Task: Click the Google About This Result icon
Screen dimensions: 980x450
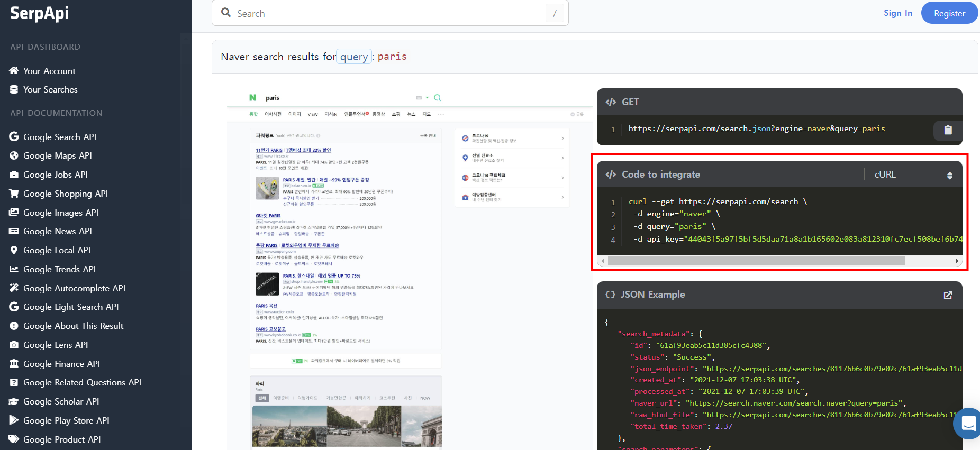Action: [x=14, y=326]
